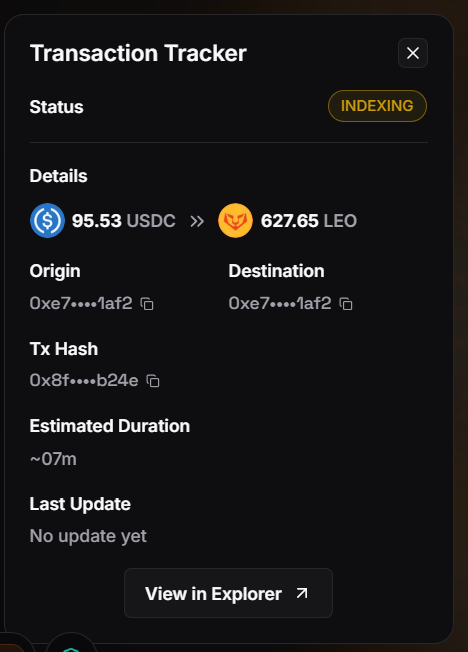Click the Transaction Tracker title
Viewport: 468px width, 652px height.
click(138, 53)
